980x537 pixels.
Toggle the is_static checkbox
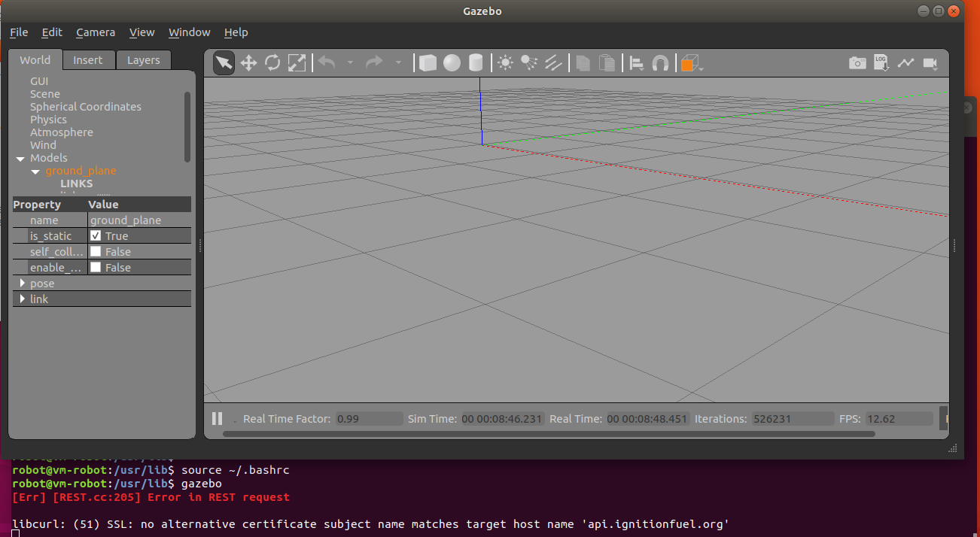coord(96,235)
